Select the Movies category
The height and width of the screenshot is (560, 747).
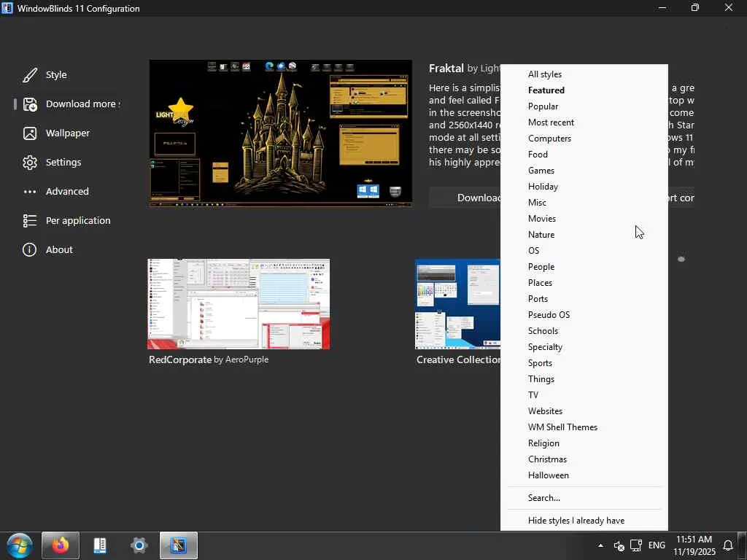point(584,219)
